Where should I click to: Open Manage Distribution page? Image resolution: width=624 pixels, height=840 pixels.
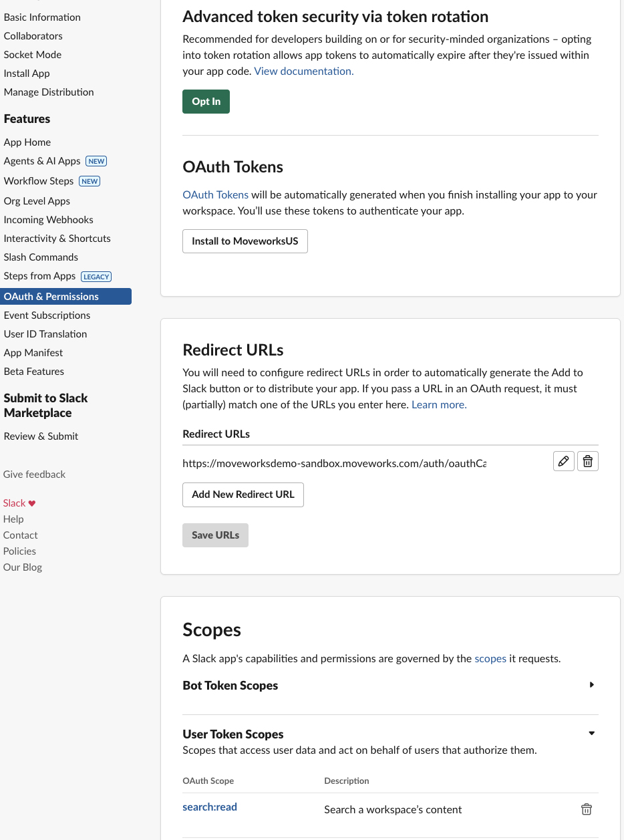pyautogui.click(x=49, y=92)
